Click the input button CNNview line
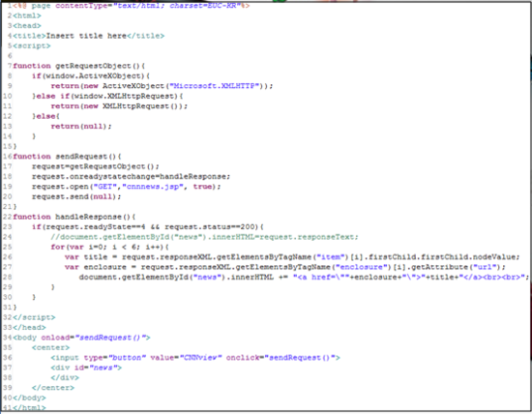532x414 pixels. [195, 358]
